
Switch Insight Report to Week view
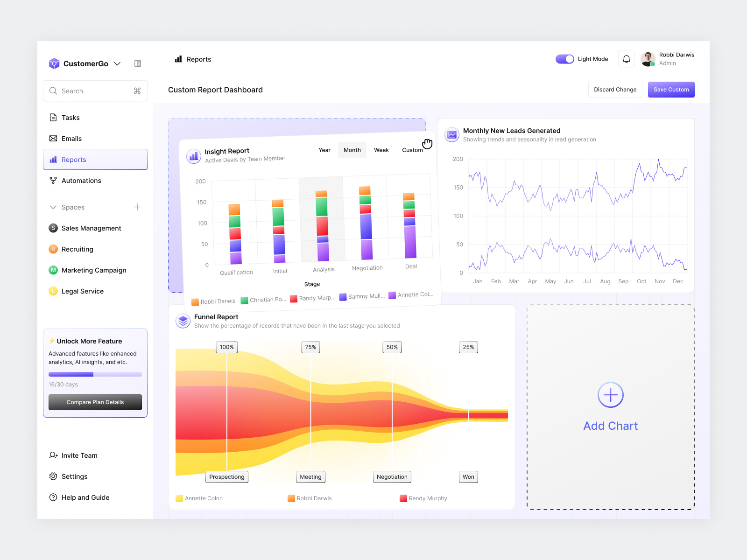pos(381,150)
